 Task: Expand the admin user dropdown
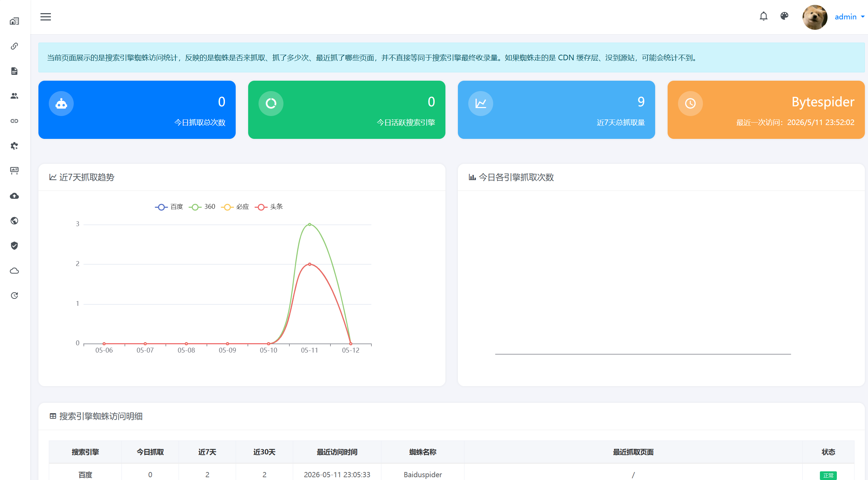point(849,17)
